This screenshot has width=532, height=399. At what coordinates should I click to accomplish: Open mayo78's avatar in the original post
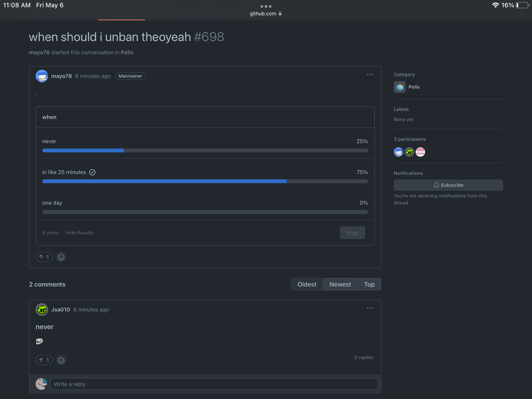[42, 76]
